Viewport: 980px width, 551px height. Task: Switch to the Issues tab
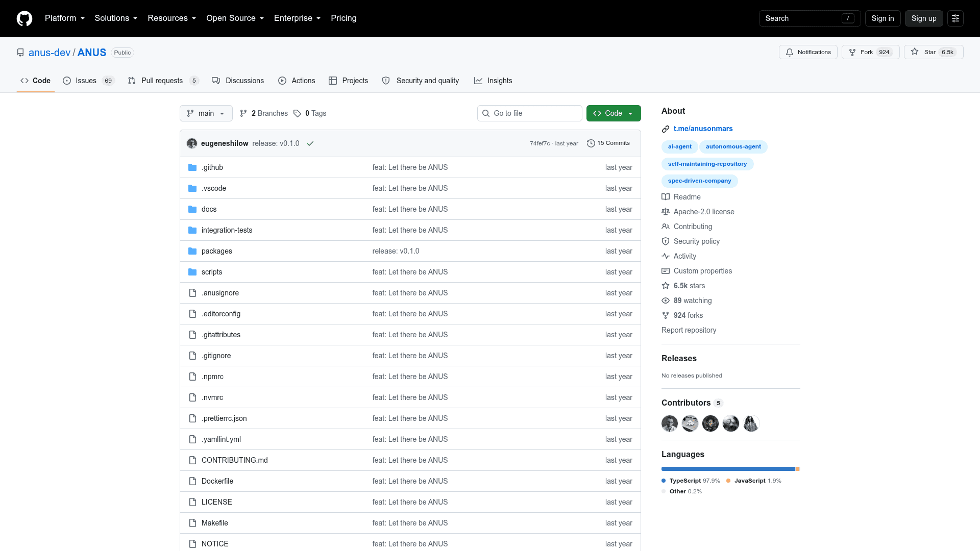point(89,81)
